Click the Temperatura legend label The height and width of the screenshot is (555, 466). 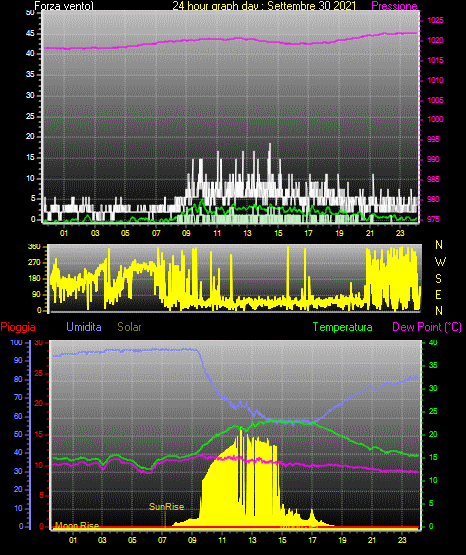coord(342,327)
